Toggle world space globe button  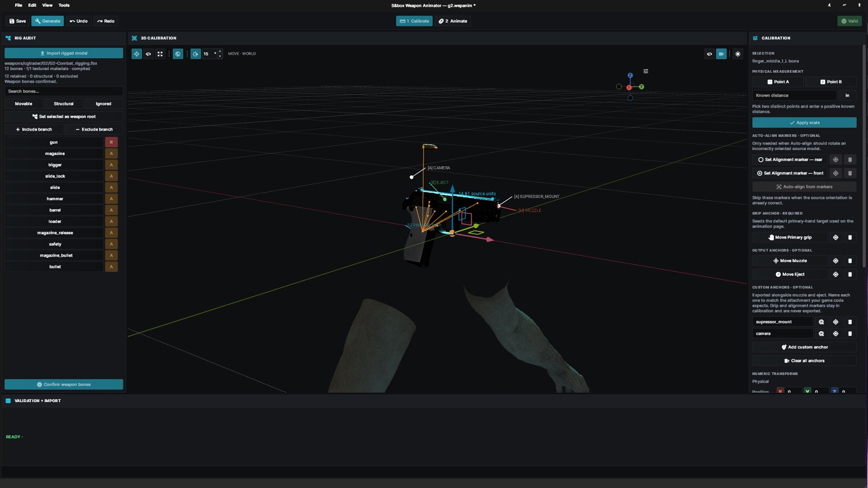(178, 54)
